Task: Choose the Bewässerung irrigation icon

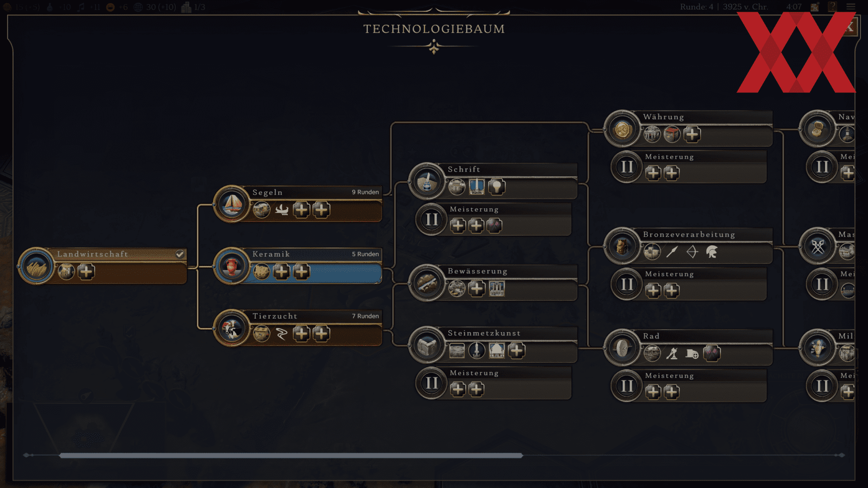Action: click(x=427, y=283)
